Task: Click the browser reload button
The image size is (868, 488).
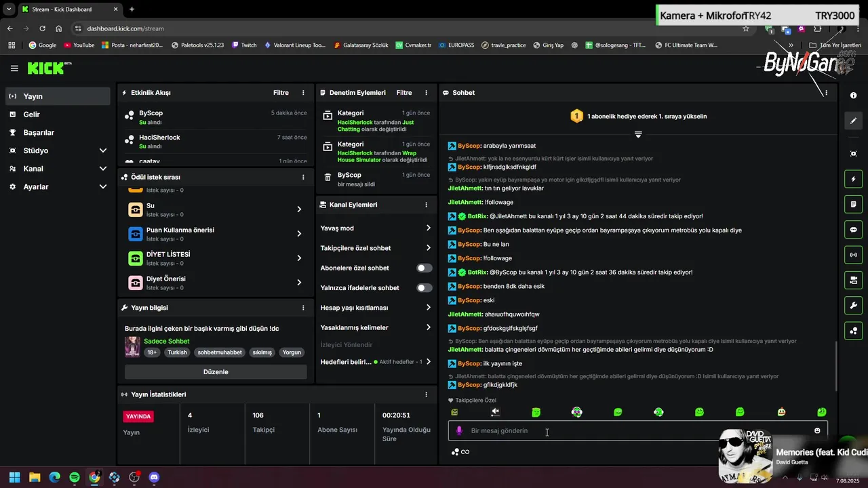Action: [x=42, y=28]
